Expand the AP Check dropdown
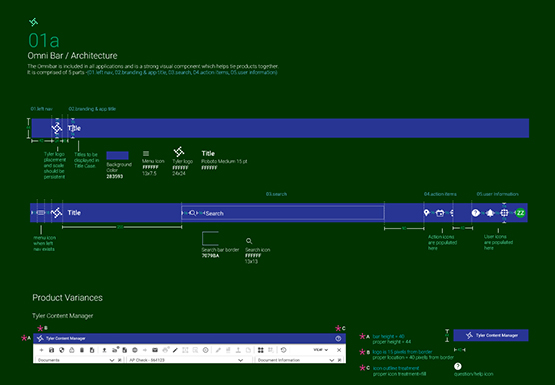Image resolution: width=555 pixels, height=385 pixels. tap(186, 360)
